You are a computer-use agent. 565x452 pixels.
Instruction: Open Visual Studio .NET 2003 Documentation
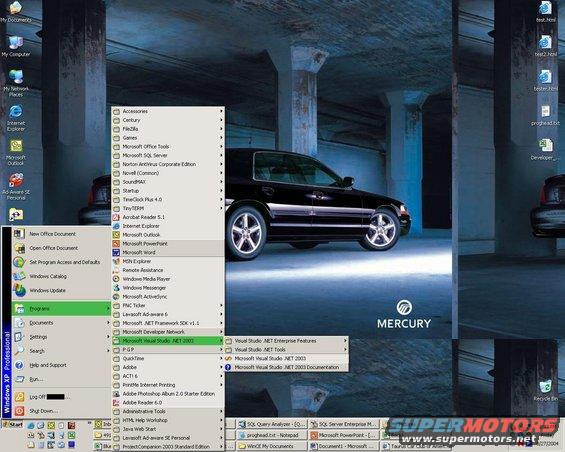pos(287,367)
